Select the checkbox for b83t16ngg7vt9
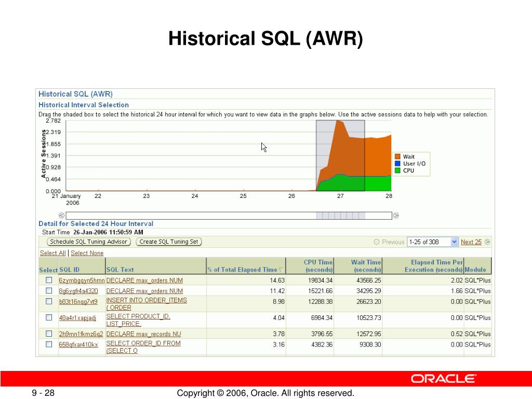532x399 pixels. [x=49, y=301]
